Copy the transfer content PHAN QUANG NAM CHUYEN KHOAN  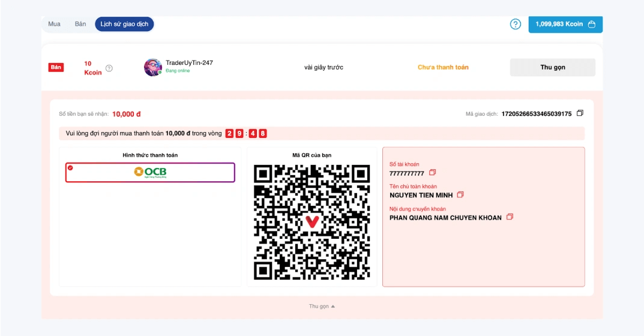click(x=510, y=217)
